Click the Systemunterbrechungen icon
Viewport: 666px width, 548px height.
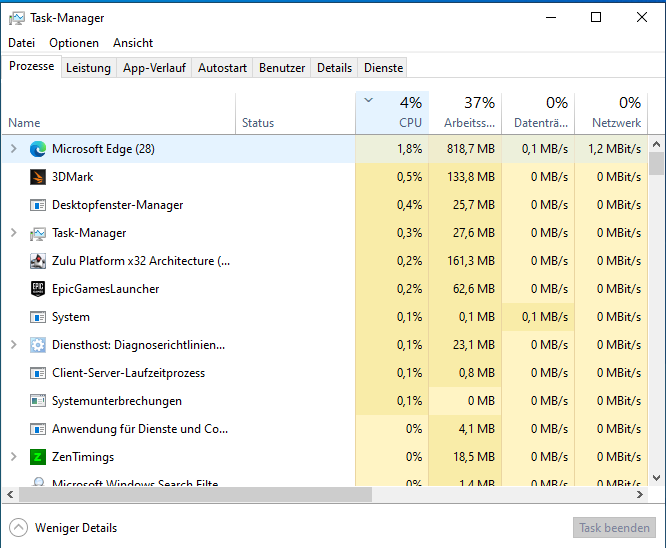[x=38, y=401]
